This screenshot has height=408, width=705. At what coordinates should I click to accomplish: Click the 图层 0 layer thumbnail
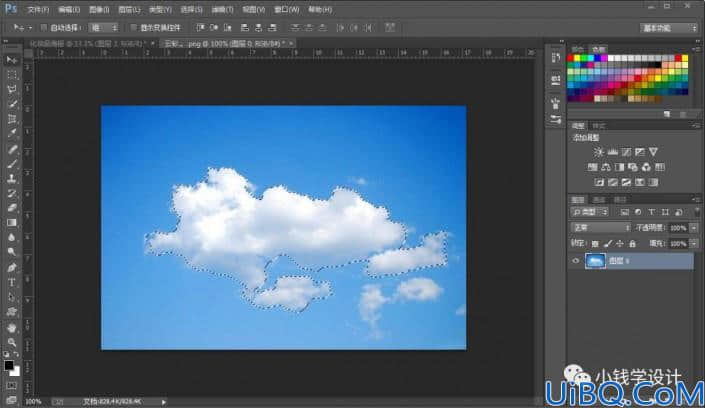pyautogui.click(x=595, y=260)
